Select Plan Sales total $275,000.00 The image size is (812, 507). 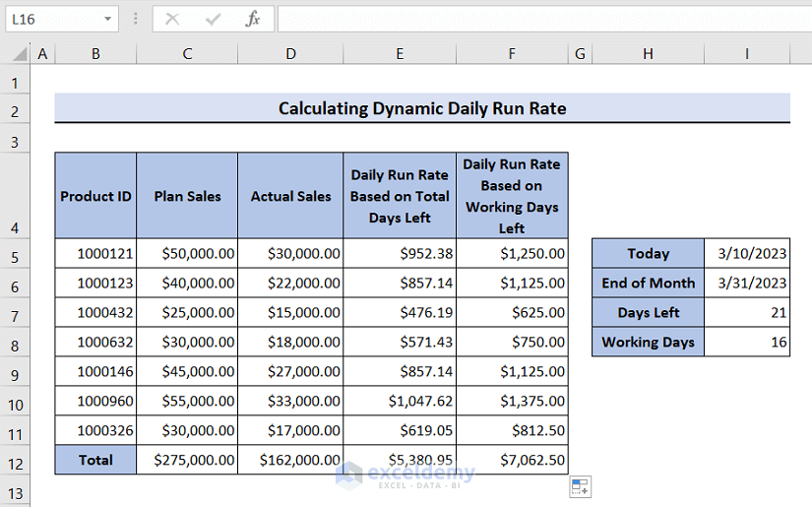pyautogui.click(x=187, y=460)
